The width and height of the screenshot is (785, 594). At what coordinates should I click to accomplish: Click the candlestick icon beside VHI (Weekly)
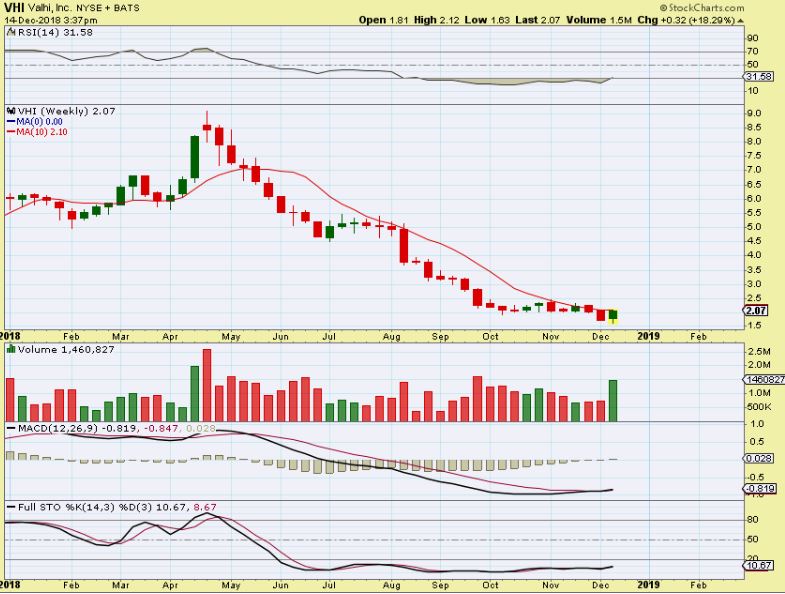[11, 111]
